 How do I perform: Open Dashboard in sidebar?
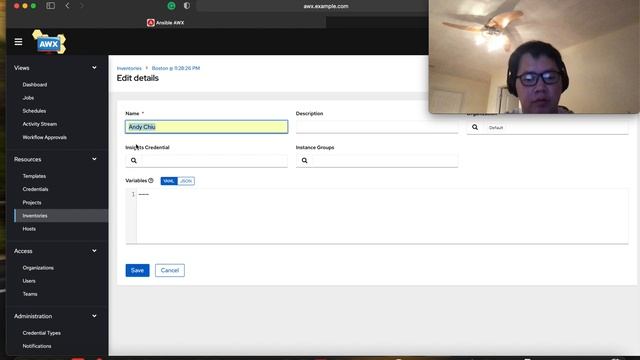point(35,84)
